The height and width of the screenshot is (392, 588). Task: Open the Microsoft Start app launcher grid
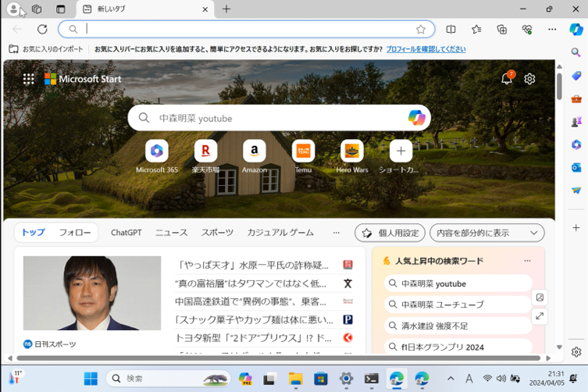[28, 79]
